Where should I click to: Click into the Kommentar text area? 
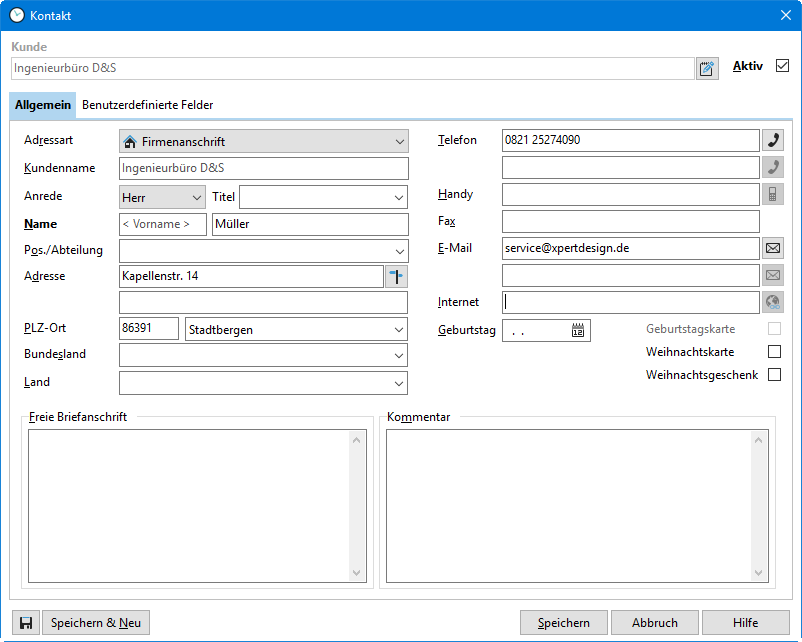click(568, 505)
